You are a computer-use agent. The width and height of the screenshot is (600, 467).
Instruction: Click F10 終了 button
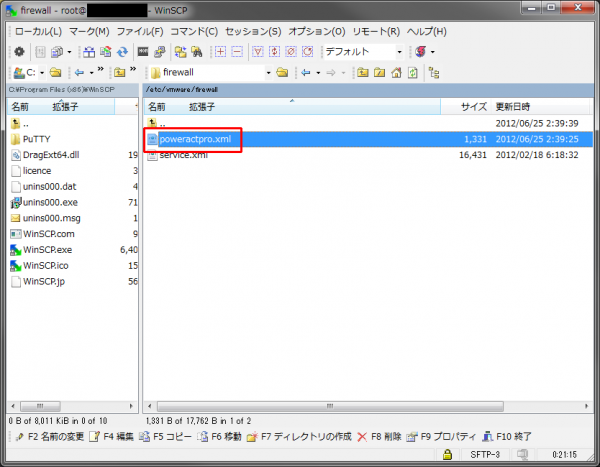[507, 436]
